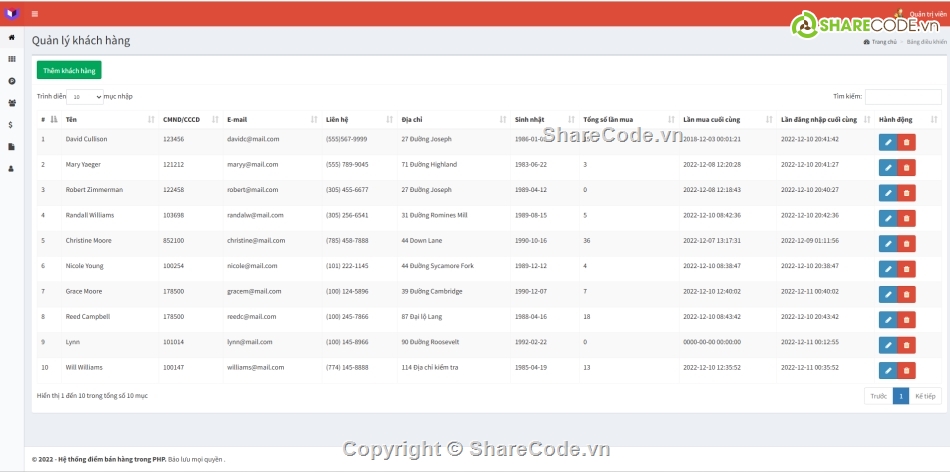This screenshot has width=950, height=472.
Task: Open the single user icon in sidebar
Action: [x=12, y=169]
